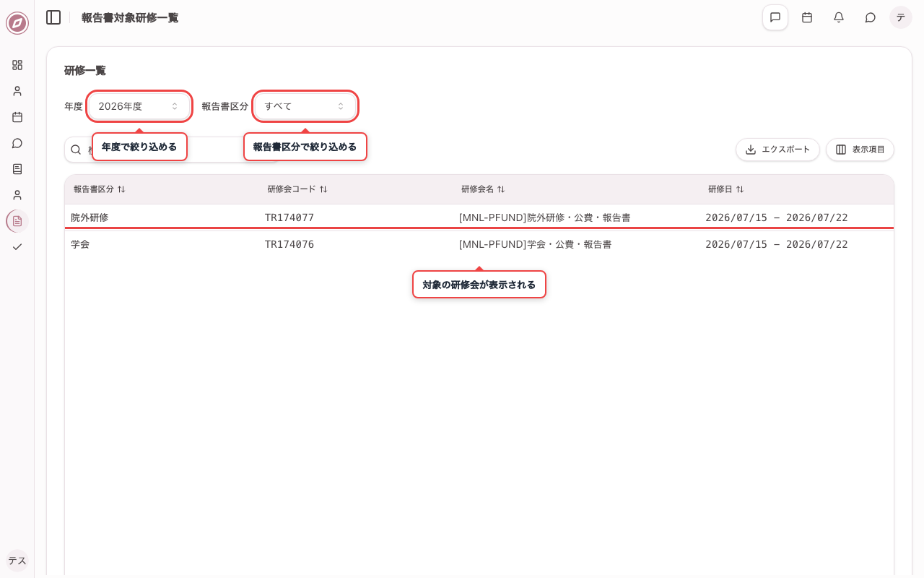Click the テス avatar at sidebar bottom
924x578 pixels.
17,561
